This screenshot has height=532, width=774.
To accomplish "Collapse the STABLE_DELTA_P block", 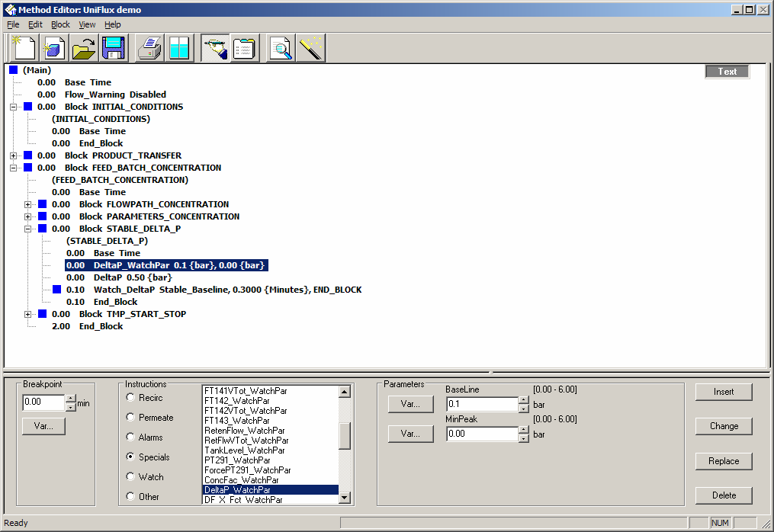I will (x=27, y=229).
